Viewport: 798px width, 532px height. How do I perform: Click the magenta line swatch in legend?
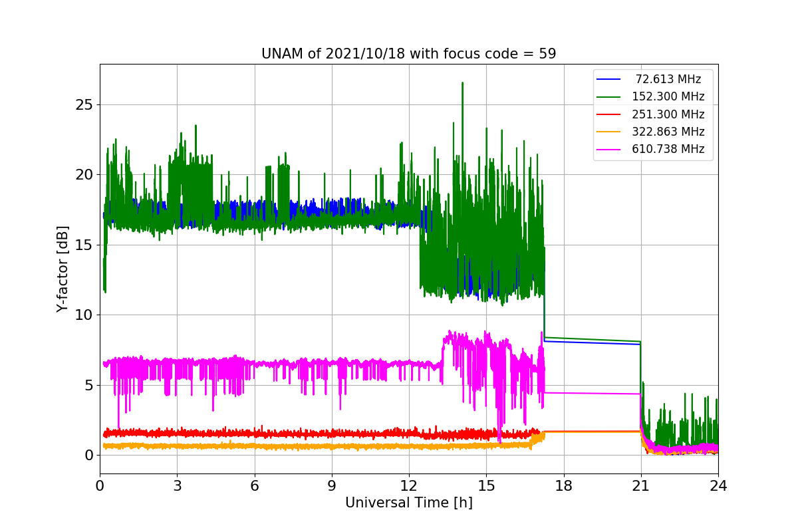(609, 150)
